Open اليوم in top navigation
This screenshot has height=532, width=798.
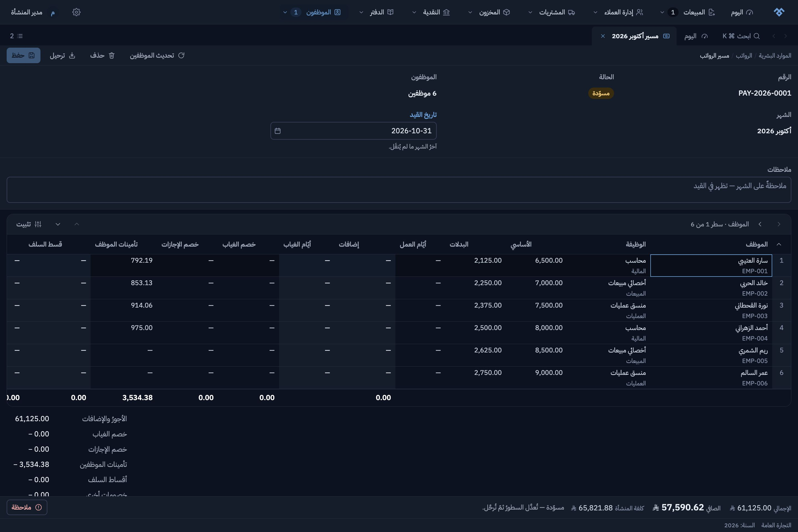[x=742, y=12]
